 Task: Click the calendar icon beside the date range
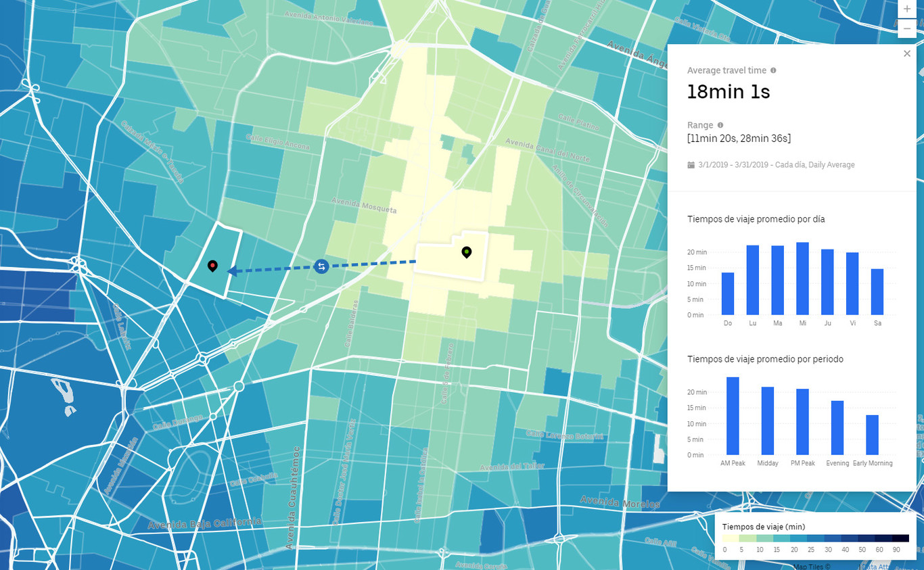690,164
